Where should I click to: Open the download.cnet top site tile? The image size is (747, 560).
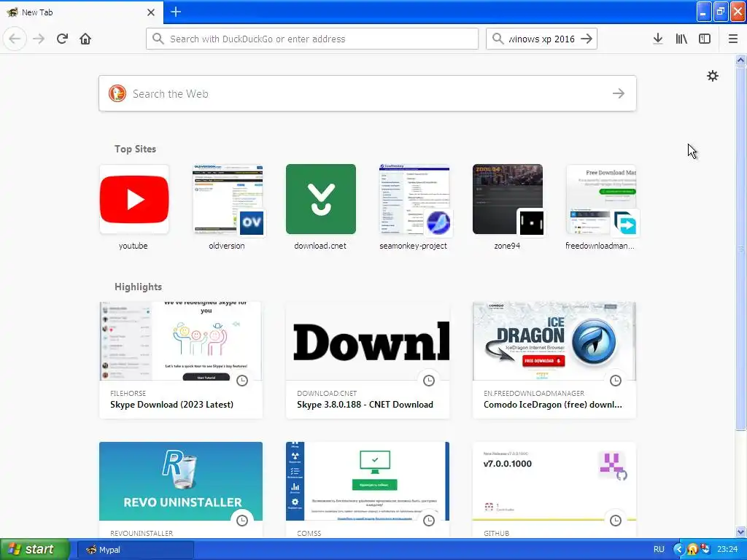click(x=321, y=199)
